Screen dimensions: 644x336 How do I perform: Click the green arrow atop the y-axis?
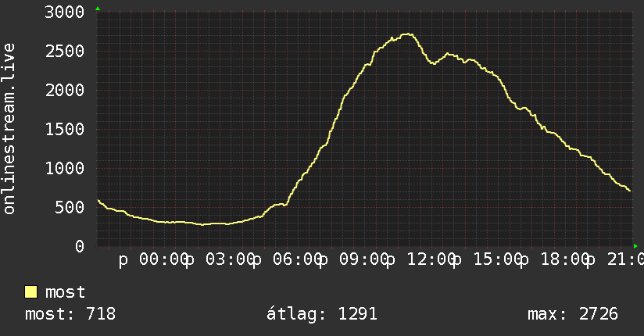[x=98, y=9]
